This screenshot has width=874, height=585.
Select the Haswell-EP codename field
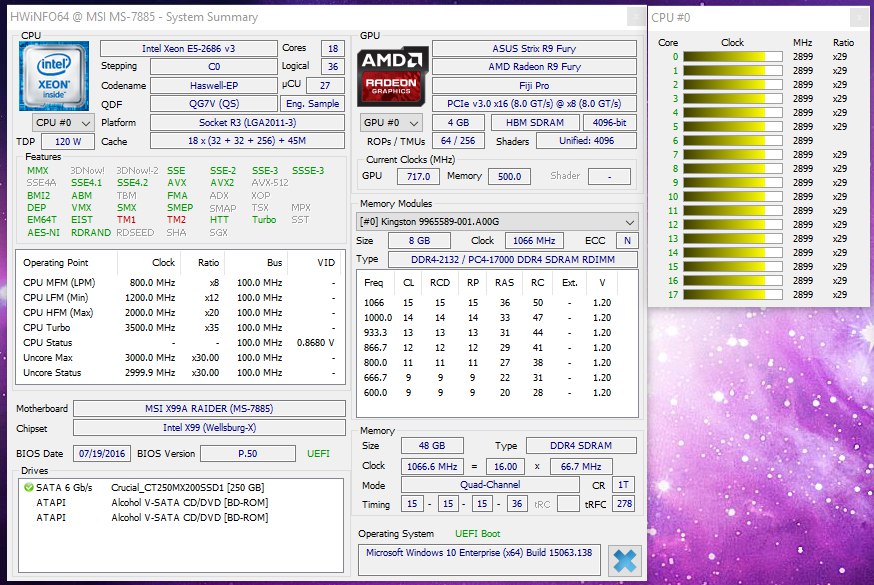(214, 86)
